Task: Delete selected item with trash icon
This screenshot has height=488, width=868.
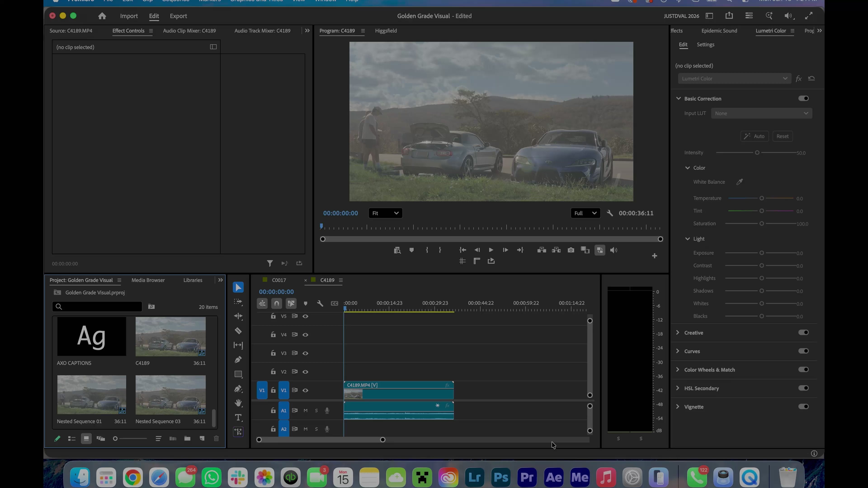Action: (216, 439)
